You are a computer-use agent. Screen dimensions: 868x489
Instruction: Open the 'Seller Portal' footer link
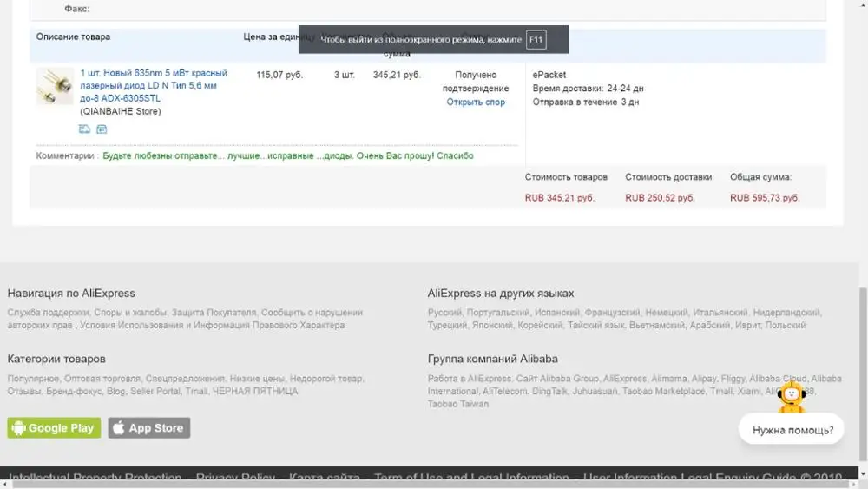point(155,392)
